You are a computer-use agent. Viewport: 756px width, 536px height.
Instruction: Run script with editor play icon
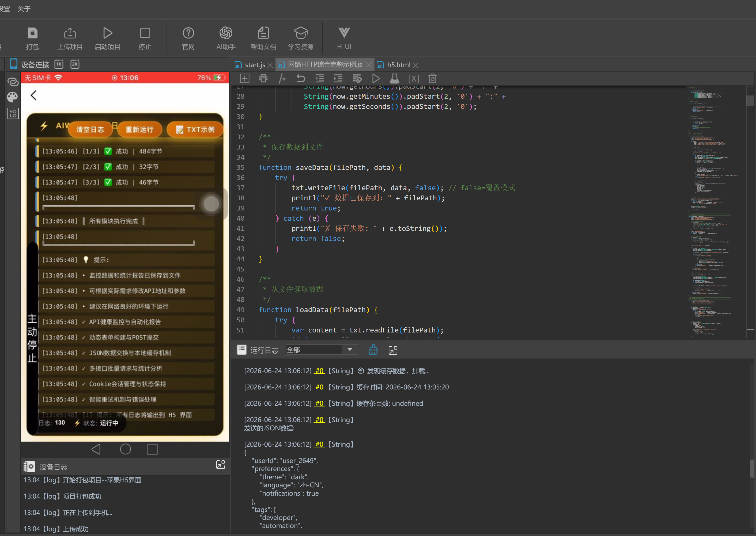click(x=376, y=79)
